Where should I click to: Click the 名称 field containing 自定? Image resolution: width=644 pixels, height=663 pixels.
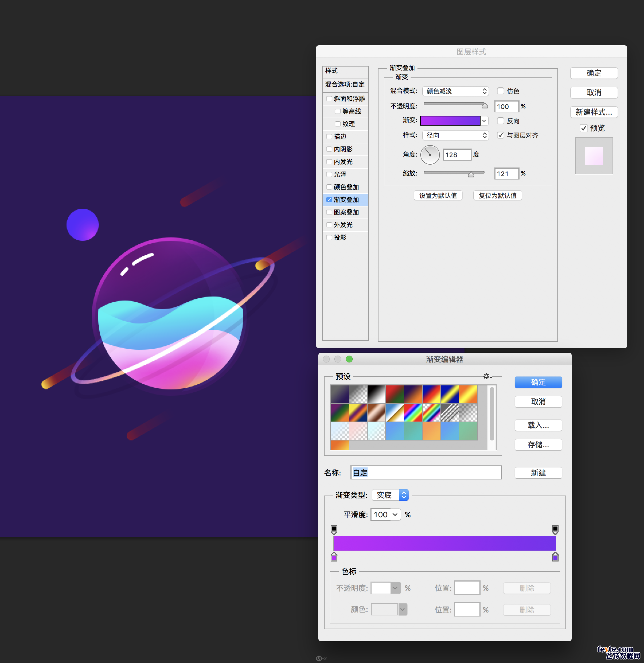426,473
